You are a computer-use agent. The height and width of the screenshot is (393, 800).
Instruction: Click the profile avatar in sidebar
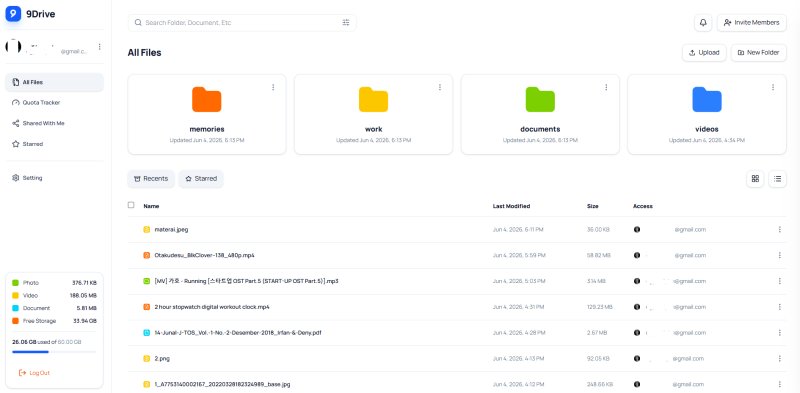tap(13, 46)
